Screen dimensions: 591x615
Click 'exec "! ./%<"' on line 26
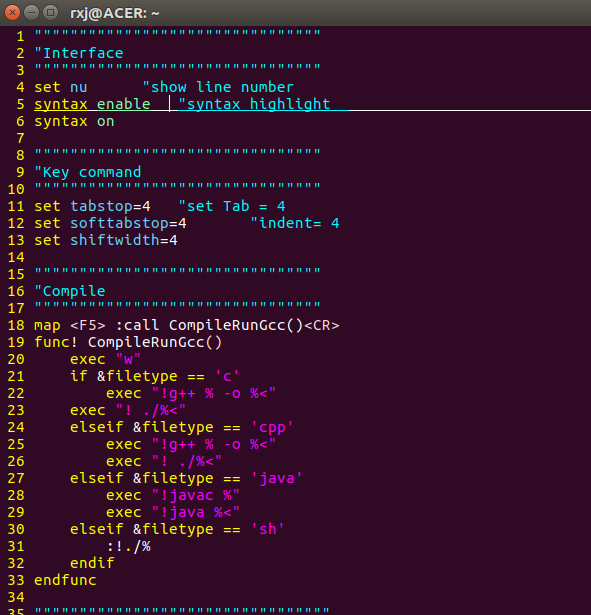tap(164, 461)
